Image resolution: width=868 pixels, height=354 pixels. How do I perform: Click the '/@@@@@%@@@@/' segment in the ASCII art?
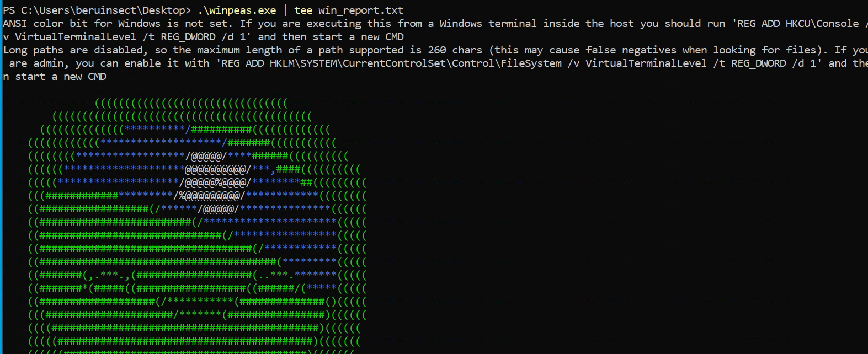click(215, 182)
